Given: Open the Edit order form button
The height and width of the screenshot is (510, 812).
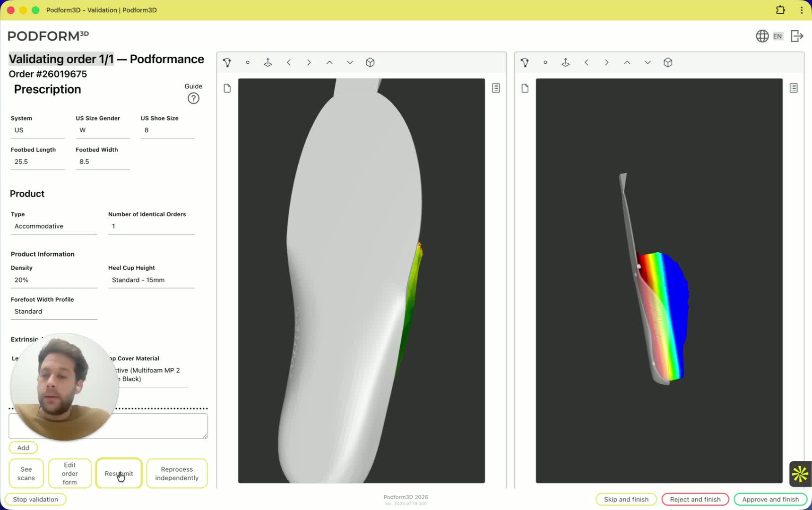Looking at the screenshot, I should click(70, 473).
